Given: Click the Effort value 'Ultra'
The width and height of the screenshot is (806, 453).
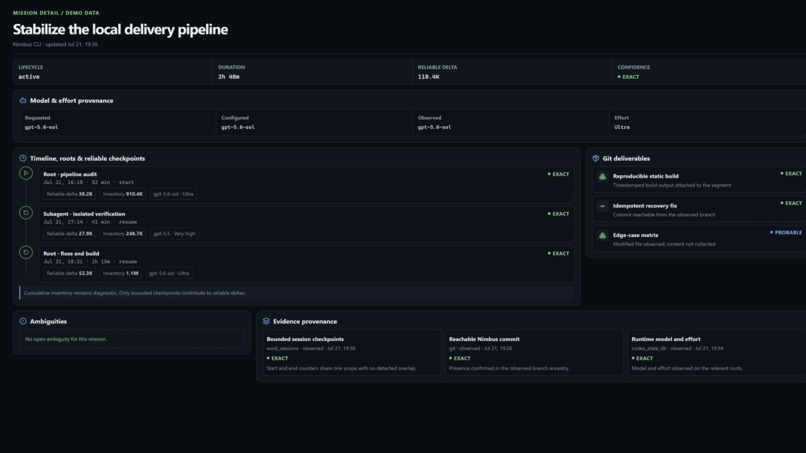Looking at the screenshot, I should [x=621, y=127].
